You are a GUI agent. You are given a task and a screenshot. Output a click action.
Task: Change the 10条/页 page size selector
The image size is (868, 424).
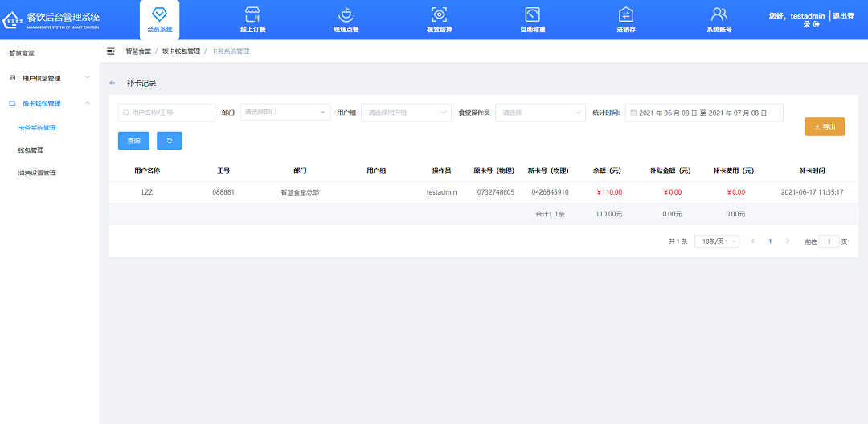pyautogui.click(x=717, y=241)
